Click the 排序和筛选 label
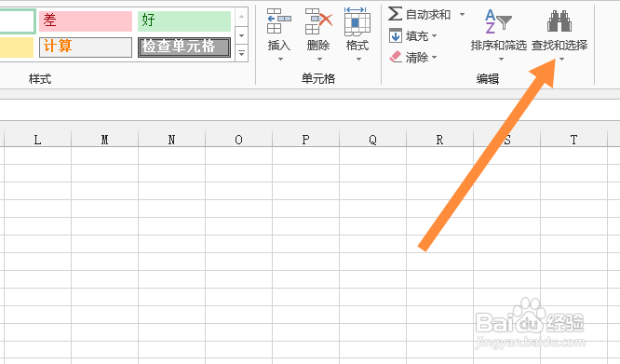Viewport: 620px width, 364px height. [x=499, y=46]
